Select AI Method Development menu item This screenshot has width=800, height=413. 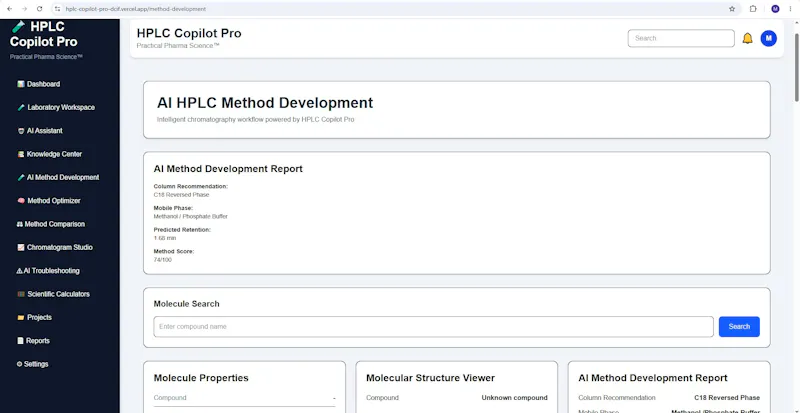point(58,178)
